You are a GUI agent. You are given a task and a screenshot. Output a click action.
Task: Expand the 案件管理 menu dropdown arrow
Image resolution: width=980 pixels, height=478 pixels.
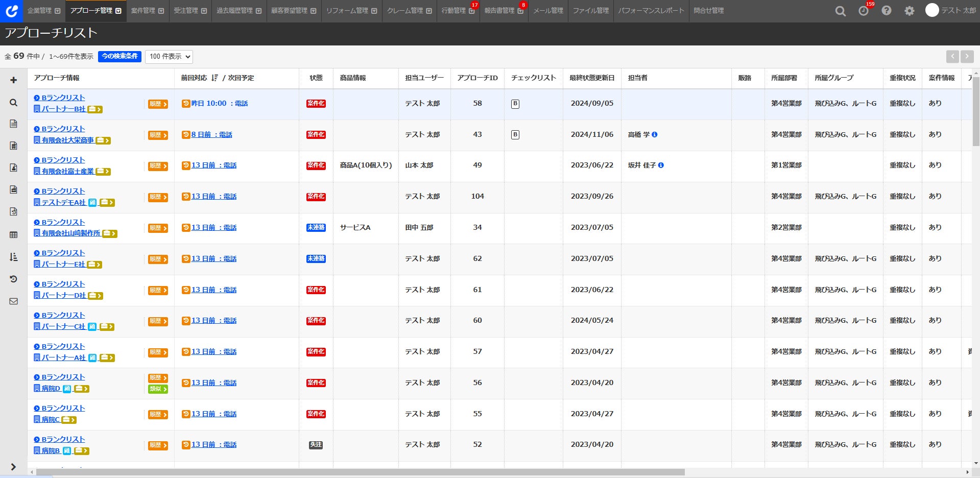pyautogui.click(x=161, y=11)
